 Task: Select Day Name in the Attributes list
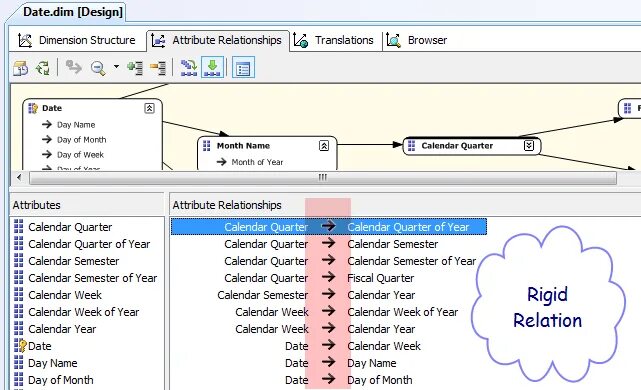click(x=53, y=363)
